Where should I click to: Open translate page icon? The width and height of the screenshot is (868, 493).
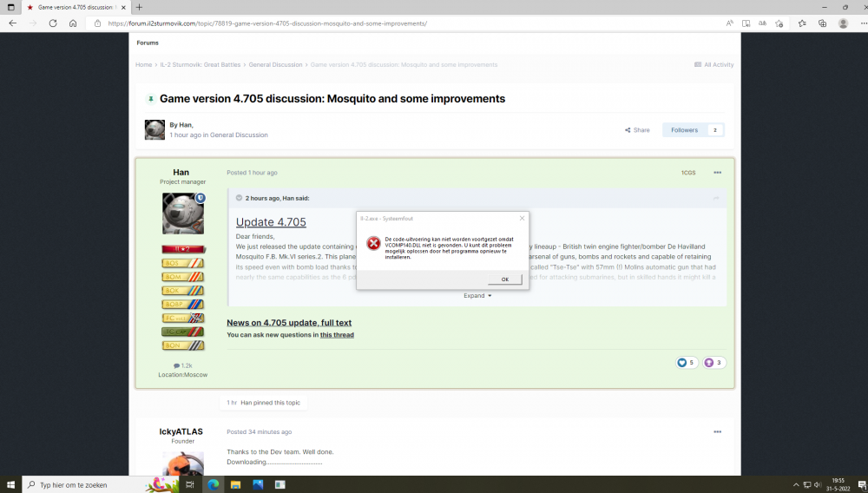click(762, 23)
